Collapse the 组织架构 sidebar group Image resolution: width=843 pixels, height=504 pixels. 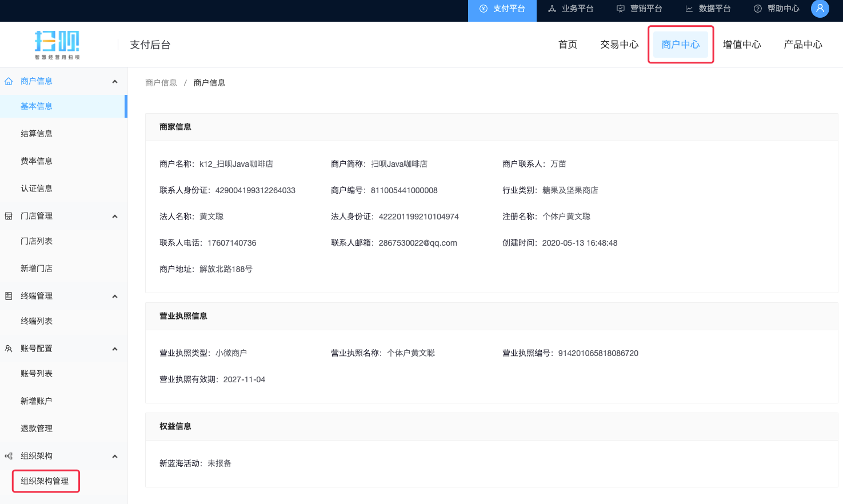tap(115, 457)
